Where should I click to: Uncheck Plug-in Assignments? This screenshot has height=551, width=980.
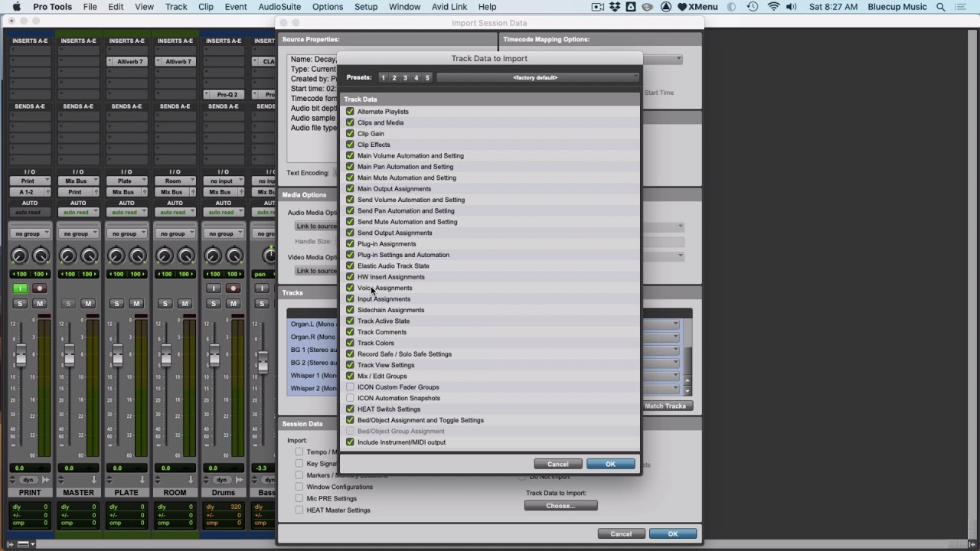(350, 243)
